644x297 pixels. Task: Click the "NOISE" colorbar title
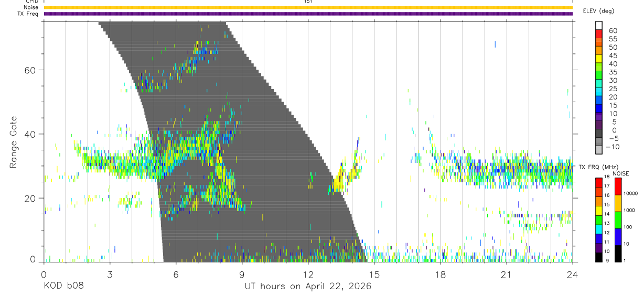click(621, 173)
